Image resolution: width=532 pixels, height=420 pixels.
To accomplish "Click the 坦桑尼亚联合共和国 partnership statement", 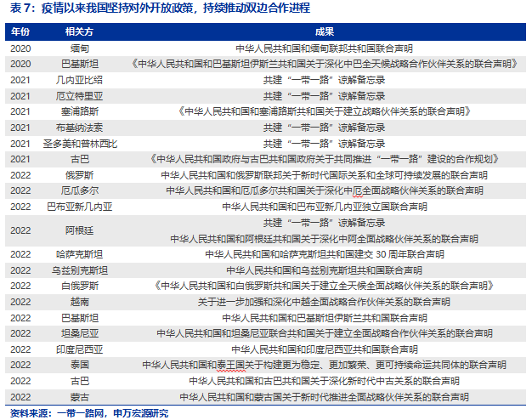I will tap(325, 333).
